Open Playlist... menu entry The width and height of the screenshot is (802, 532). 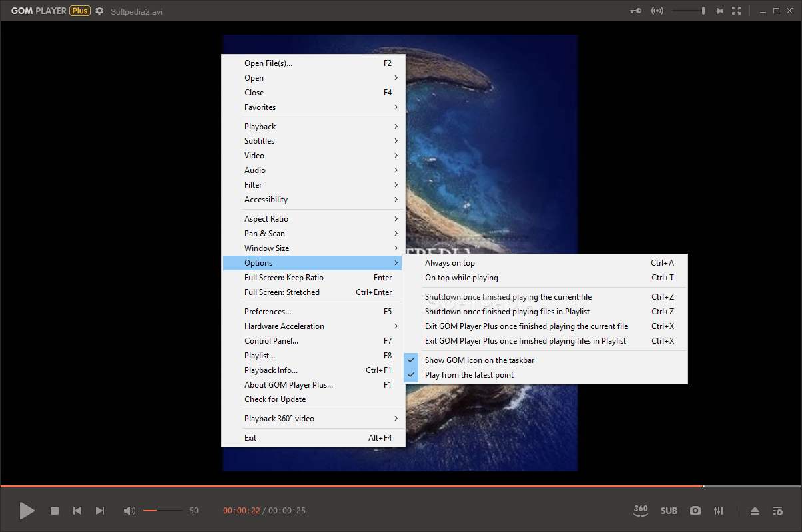pos(313,356)
